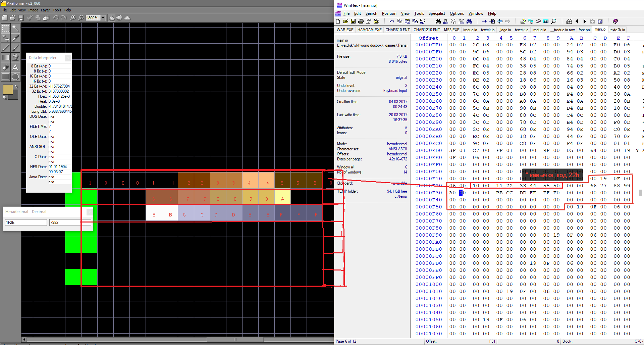Select the Rectangle shape tool
Screen dimensions: 644x345
click(x=6, y=77)
